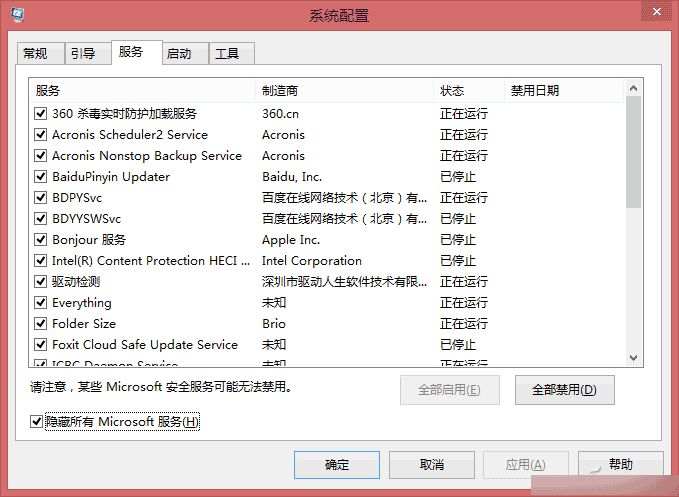Toggle Acronis Scheduler2 Service checkbox
The width and height of the screenshot is (679, 497).
(40, 135)
